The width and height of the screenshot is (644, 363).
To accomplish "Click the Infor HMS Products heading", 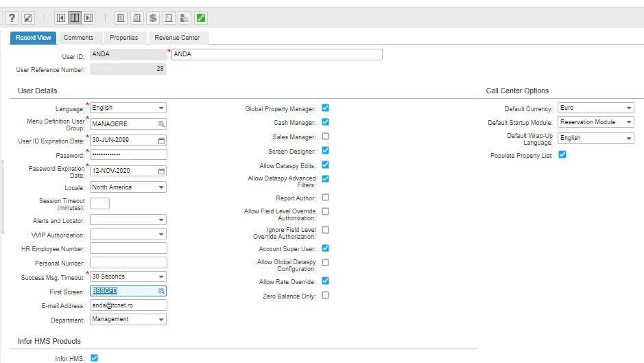I will tap(49, 341).
